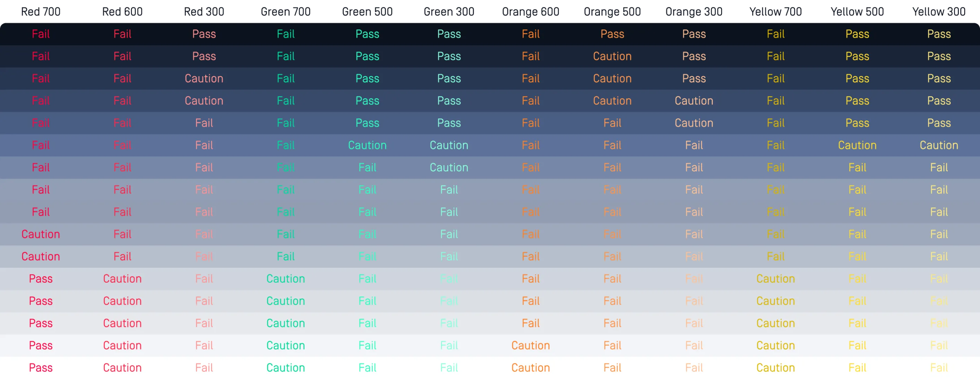Image resolution: width=980 pixels, height=379 pixels.
Task: Click the only Pass cell under Orange 500
Action: click(x=612, y=34)
